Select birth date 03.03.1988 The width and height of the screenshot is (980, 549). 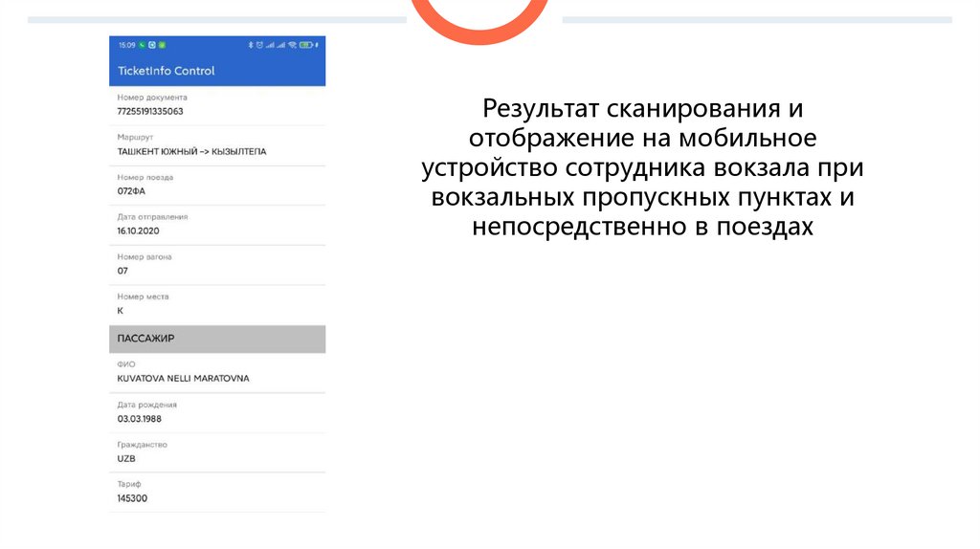coord(140,419)
